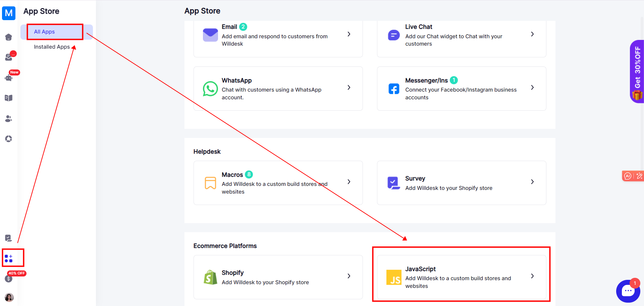Click the Ecommerce Platforms section heading
Image resolution: width=644 pixels, height=306 pixels.
click(x=225, y=246)
